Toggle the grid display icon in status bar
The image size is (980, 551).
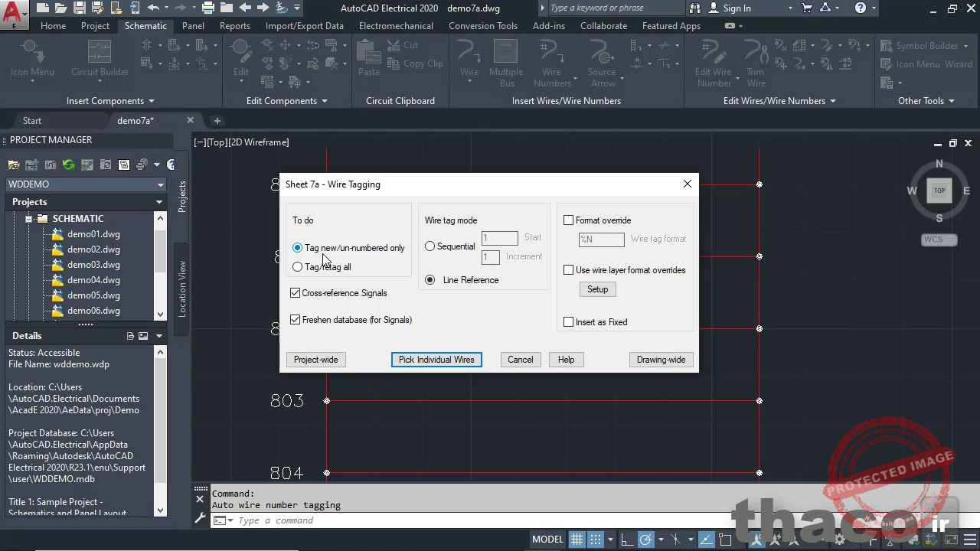[x=577, y=540]
